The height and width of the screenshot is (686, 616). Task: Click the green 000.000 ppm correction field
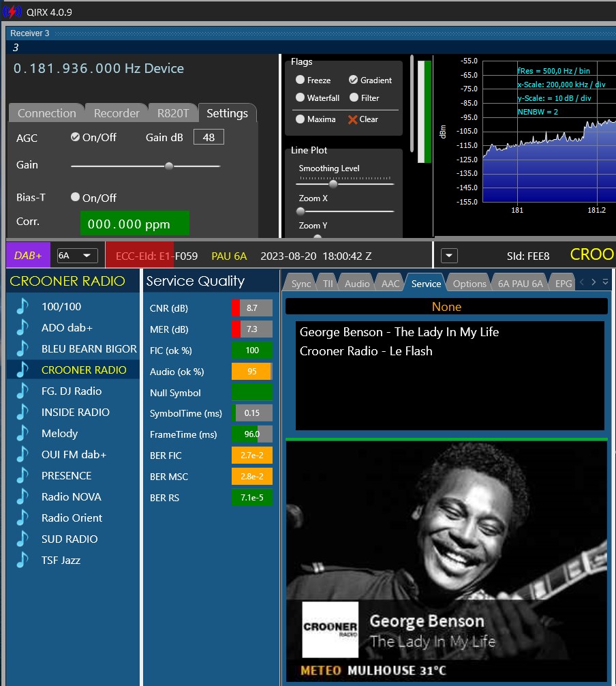coord(135,223)
